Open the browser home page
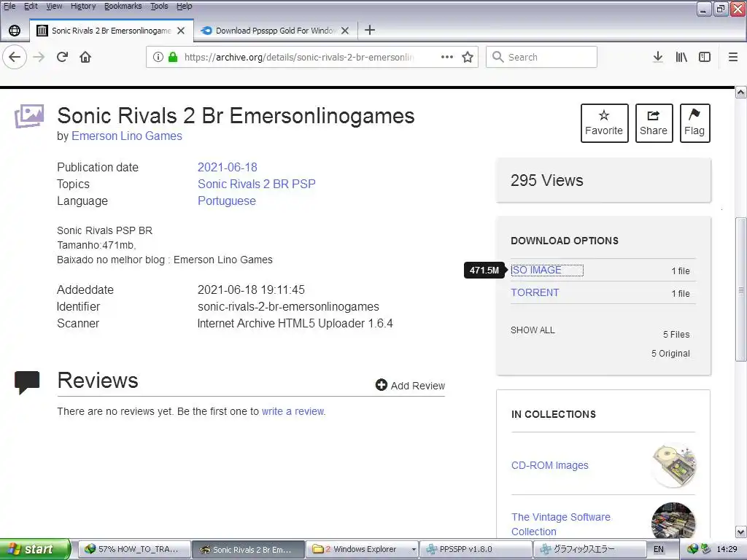This screenshot has width=747, height=560. click(x=85, y=57)
